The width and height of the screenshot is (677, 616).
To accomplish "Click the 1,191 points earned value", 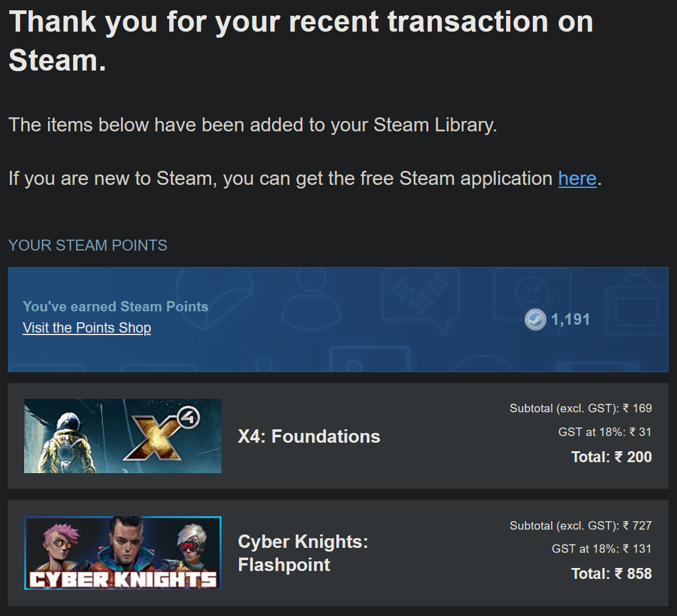I will (571, 320).
